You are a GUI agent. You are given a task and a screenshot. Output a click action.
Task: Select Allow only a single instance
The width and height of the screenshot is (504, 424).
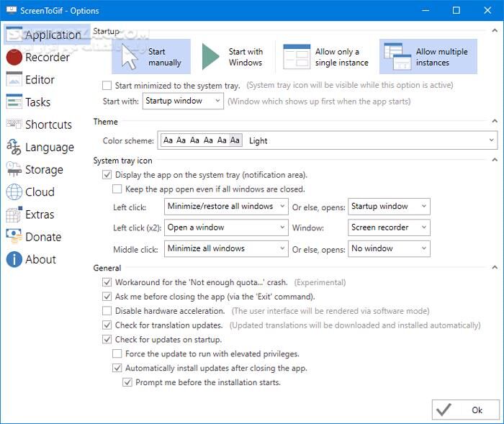328,57
